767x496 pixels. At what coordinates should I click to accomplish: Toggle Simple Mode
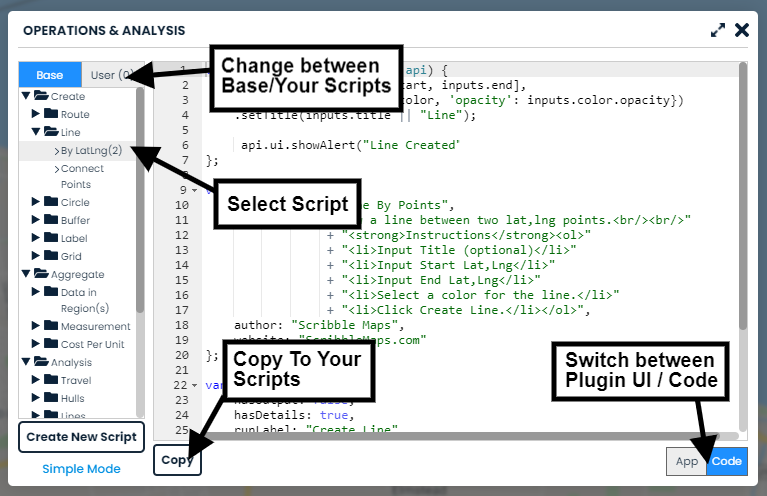coord(81,469)
